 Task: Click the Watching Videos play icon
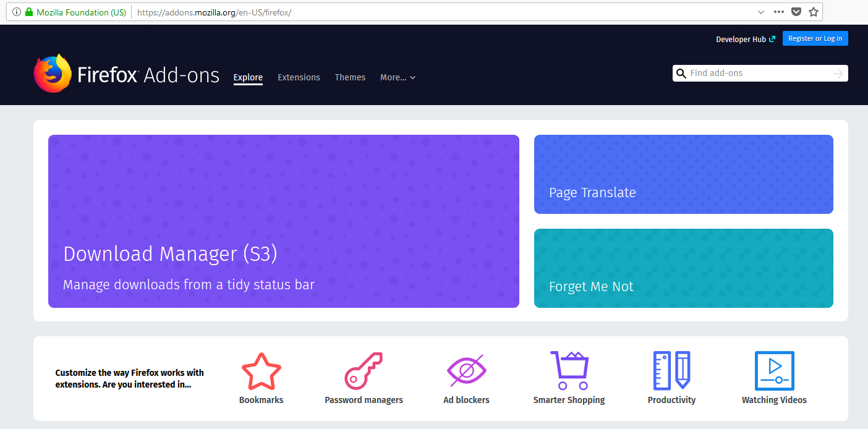click(774, 371)
